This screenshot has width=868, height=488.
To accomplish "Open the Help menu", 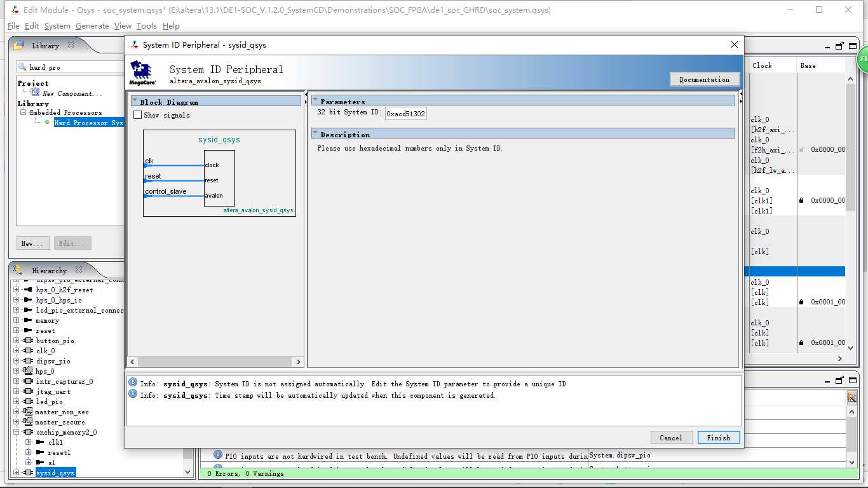I will 171,26.
